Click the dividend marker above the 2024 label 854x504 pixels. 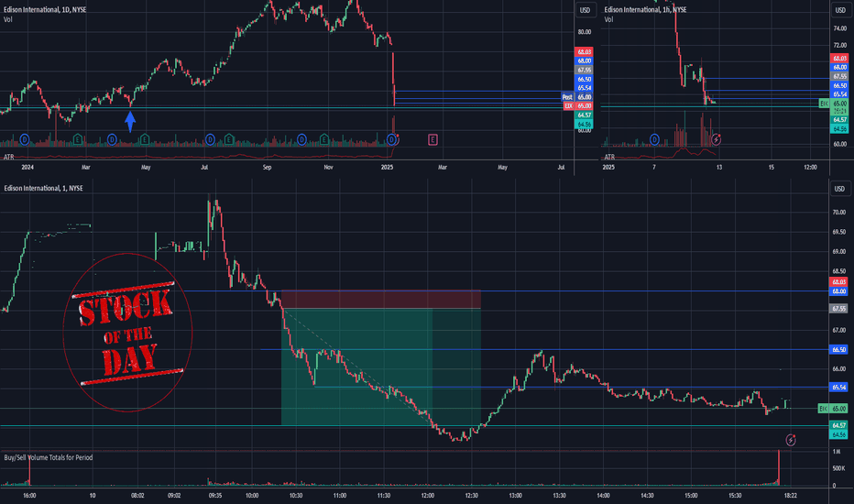tap(24, 140)
